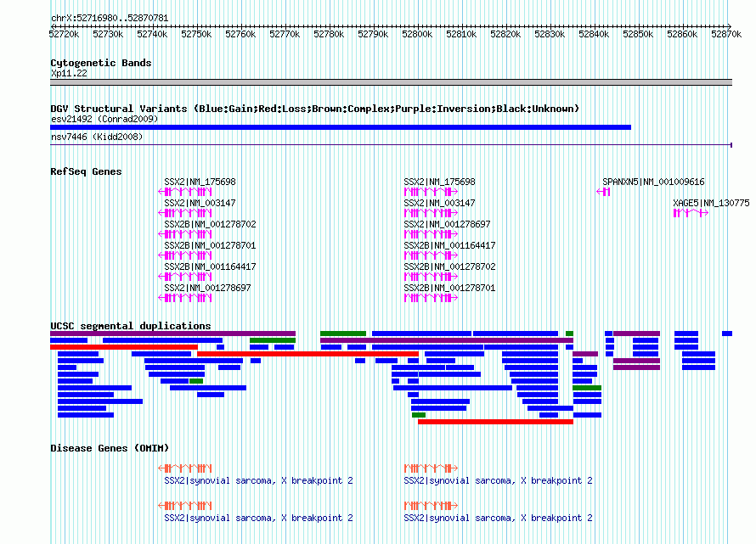756x544 pixels.
Task: Select the DGV Structural Variants track title
Action: tap(314, 109)
